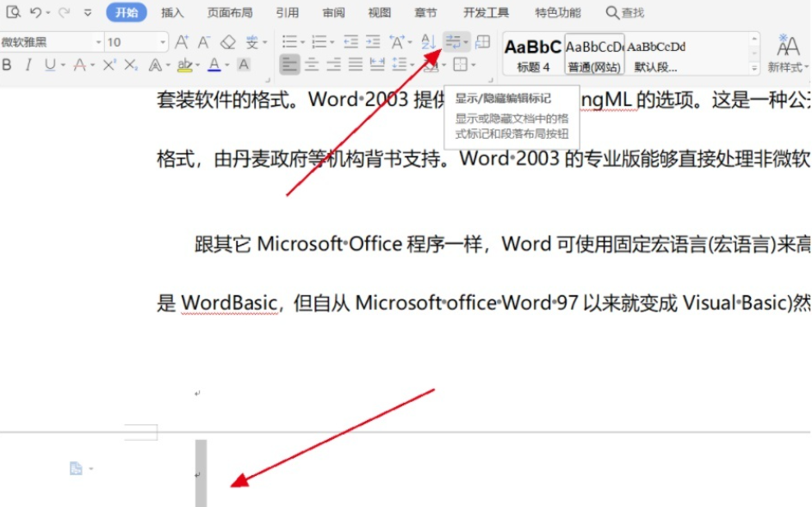The height and width of the screenshot is (507, 812).
Task: Expand the font name dropdown list
Action: 97,42
